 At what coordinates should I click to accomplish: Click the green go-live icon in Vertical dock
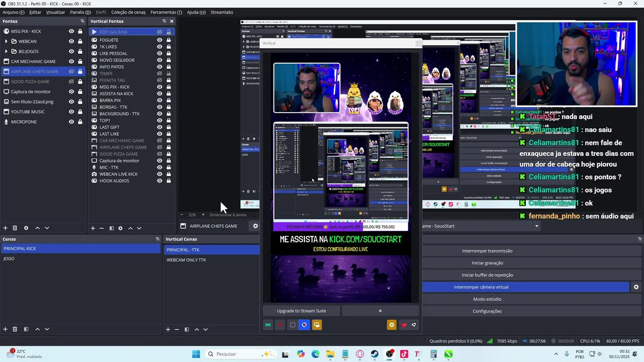pyautogui.click(x=268, y=325)
